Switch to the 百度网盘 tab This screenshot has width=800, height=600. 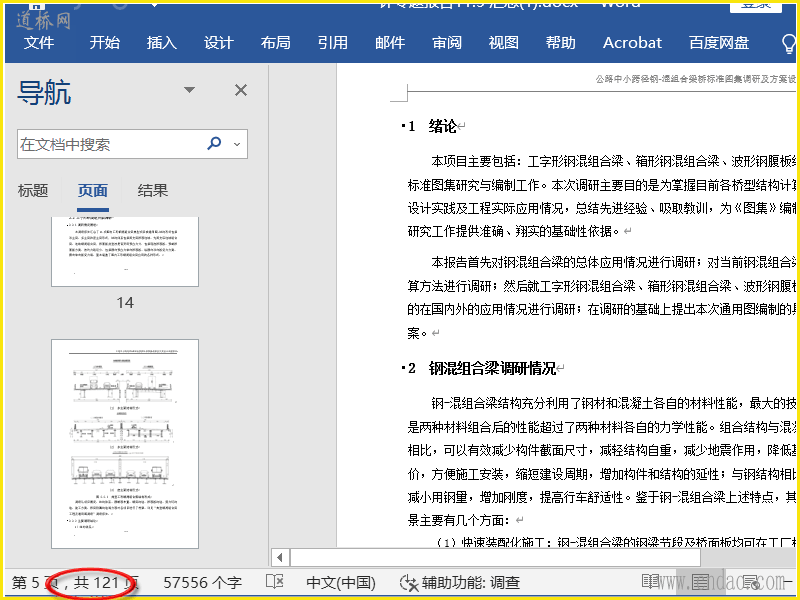coord(719,43)
